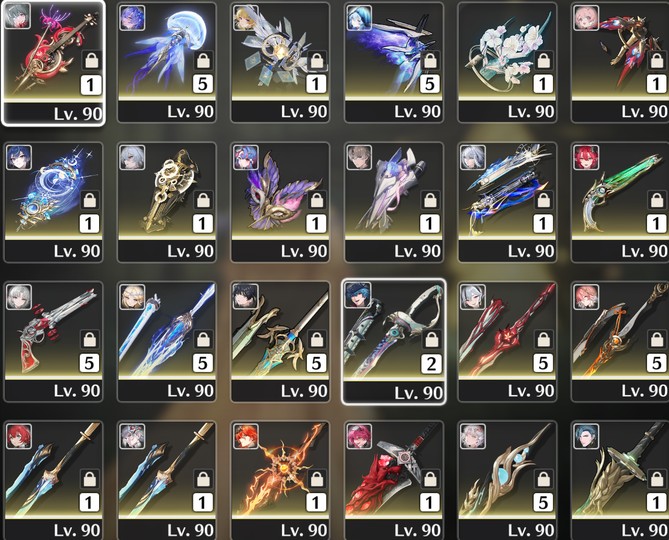This screenshot has height=540, width=669.
Task: Toggle lock on the revolver pistol
Action: [89, 339]
